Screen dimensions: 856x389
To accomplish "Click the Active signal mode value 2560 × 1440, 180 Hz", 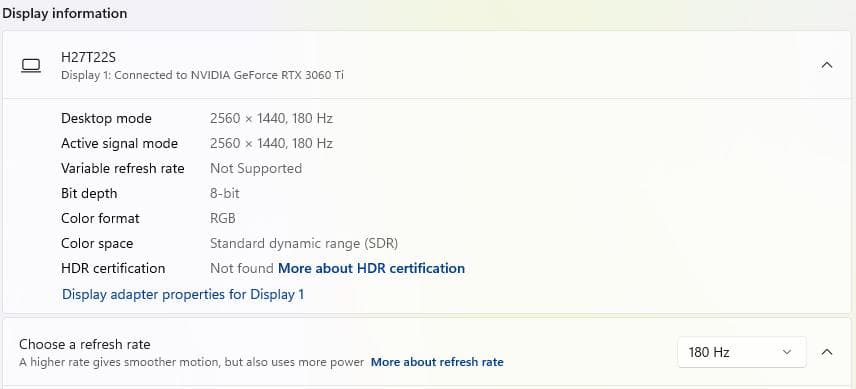I will coord(271,143).
